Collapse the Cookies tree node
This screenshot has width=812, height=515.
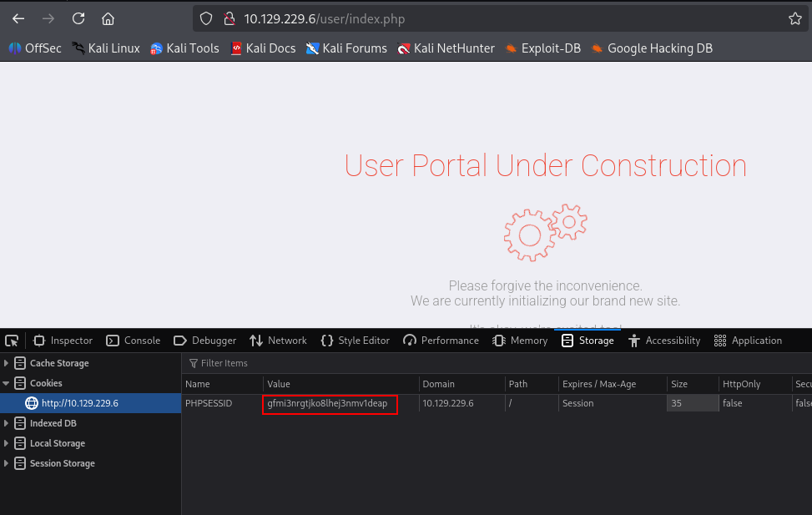(x=6, y=383)
